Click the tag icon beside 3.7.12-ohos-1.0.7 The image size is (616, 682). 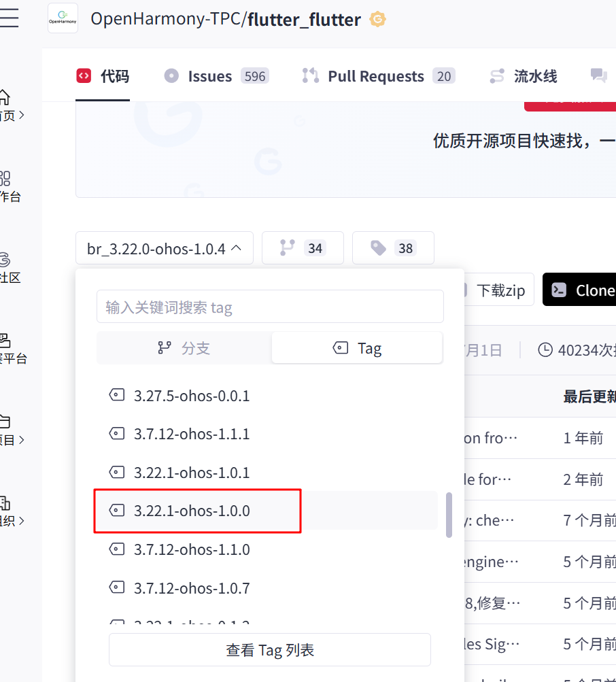click(x=116, y=587)
